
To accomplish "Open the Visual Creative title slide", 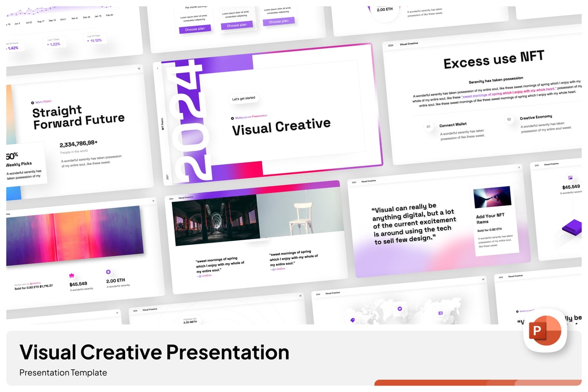I will [268, 114].
